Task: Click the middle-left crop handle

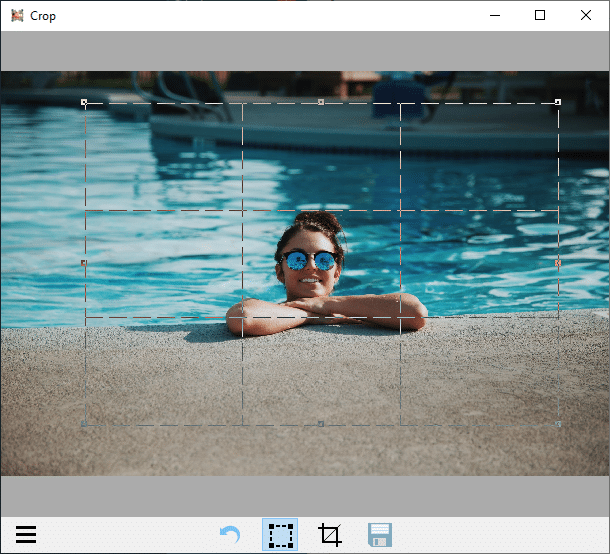Action: click(x=84, y=263)
